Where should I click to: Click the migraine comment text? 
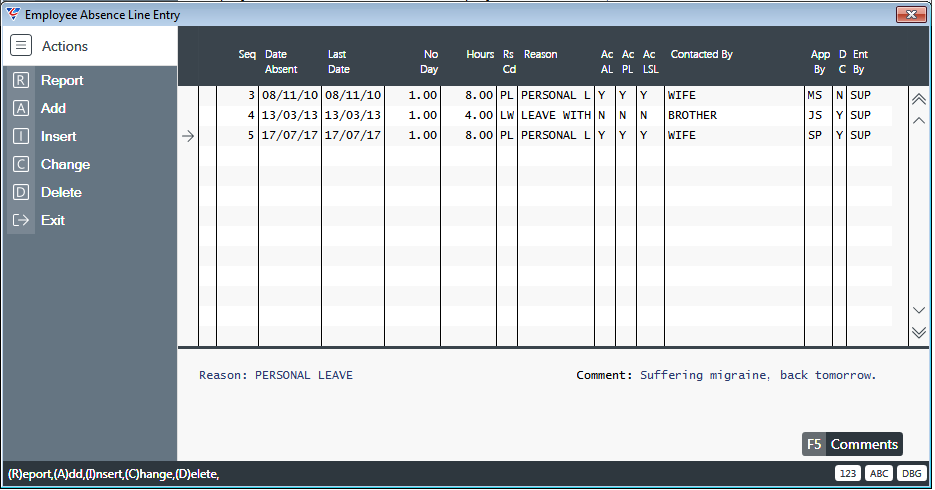(x=758, y=375)
